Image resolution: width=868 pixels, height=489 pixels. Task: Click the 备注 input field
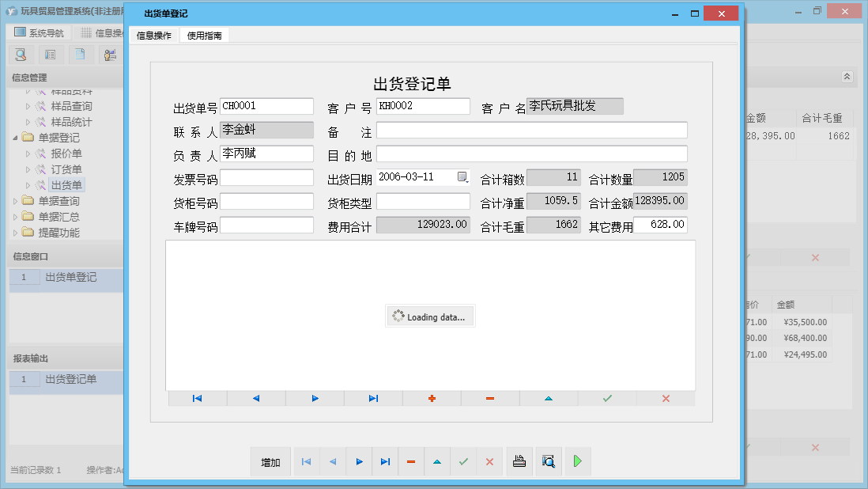(531, 131)
